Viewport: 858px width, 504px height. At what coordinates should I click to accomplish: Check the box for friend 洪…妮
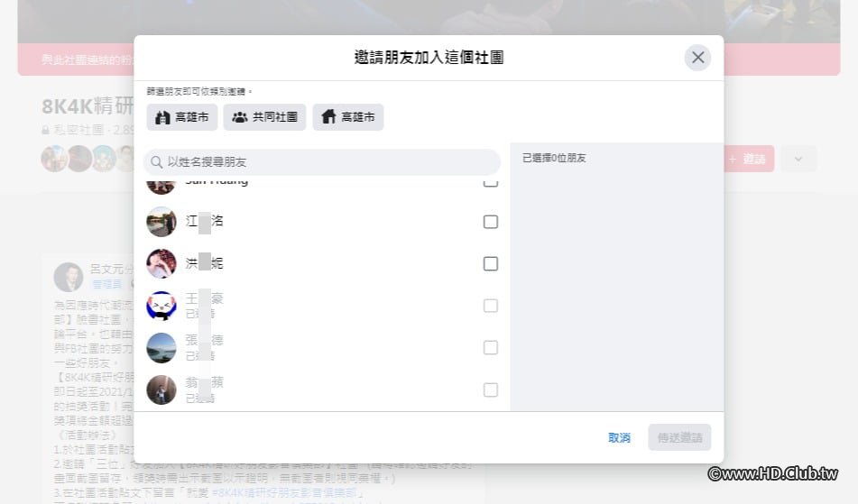click(490, 264)
